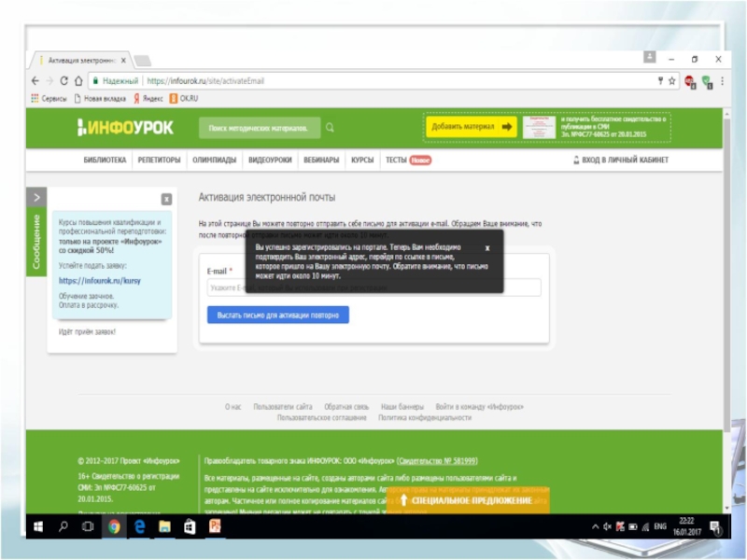This screenshot has height=560, width=747.
Task: Open Пользователи сайта footer link
Action: pyautogui.click(x=283, y=407)
